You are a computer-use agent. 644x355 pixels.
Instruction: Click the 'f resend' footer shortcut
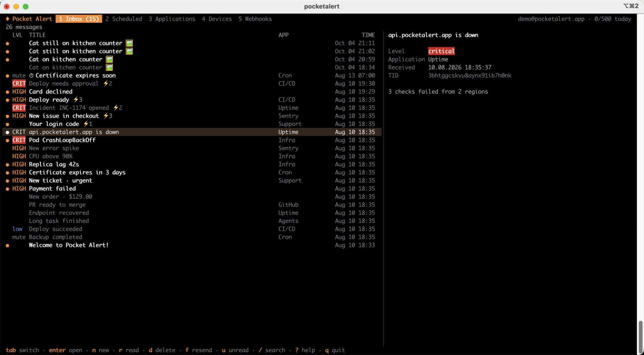[x=199, y=350]
